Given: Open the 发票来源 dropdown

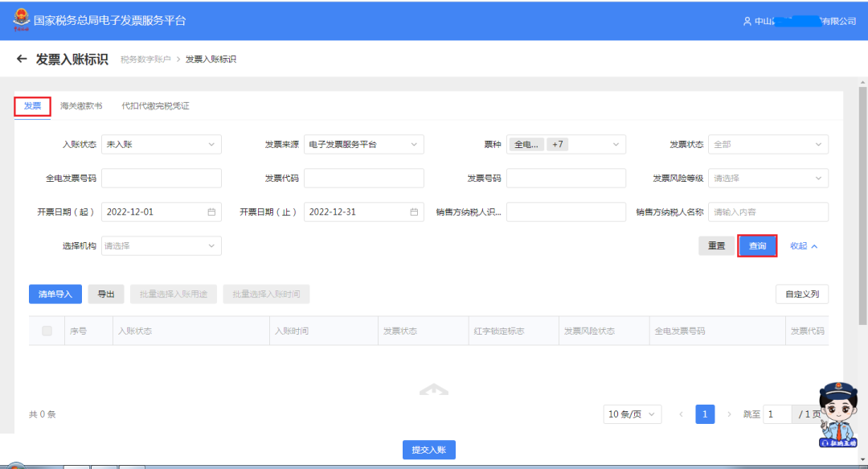Looking at the screenshot, I should click(363, 145).
